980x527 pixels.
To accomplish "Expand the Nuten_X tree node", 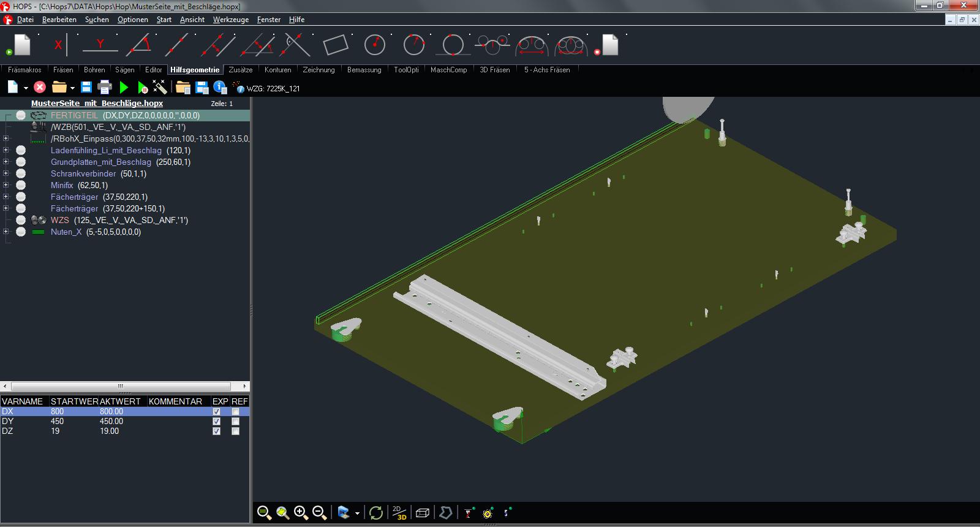I will point(6,232).
